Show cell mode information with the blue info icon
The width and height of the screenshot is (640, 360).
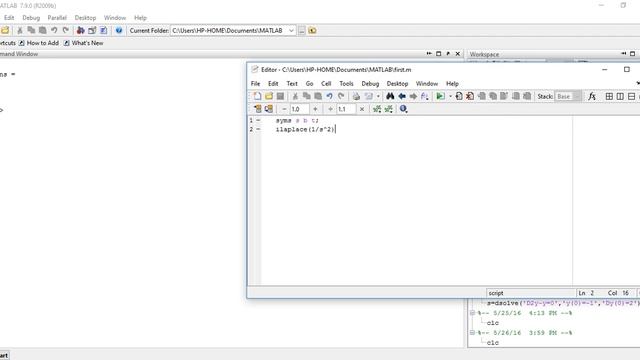(403, 109)
